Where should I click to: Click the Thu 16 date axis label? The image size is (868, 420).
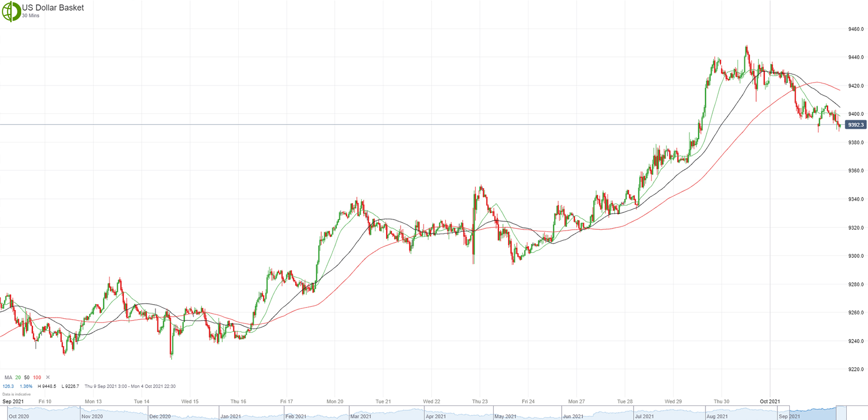[238, 402]
